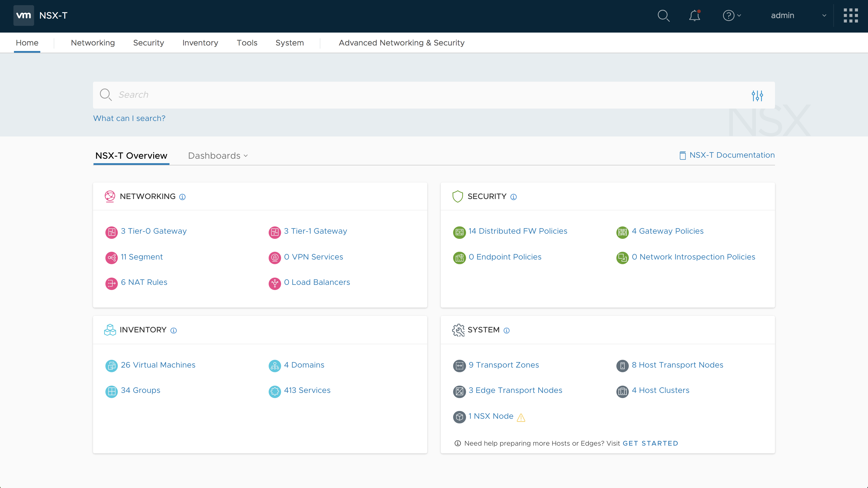Click the vm logo in header
This screenshot has height=488, width=868.
pos(24,16)
